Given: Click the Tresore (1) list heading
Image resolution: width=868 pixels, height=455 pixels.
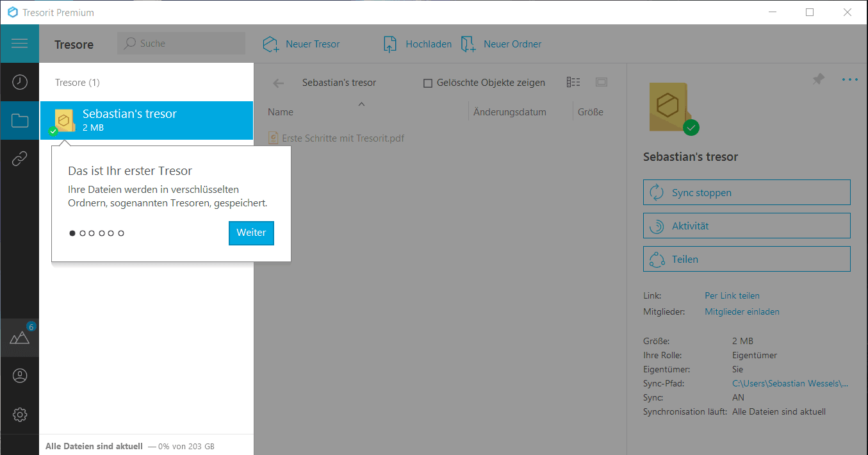Looking at the screenshot, I should click(x=78, y=83).
